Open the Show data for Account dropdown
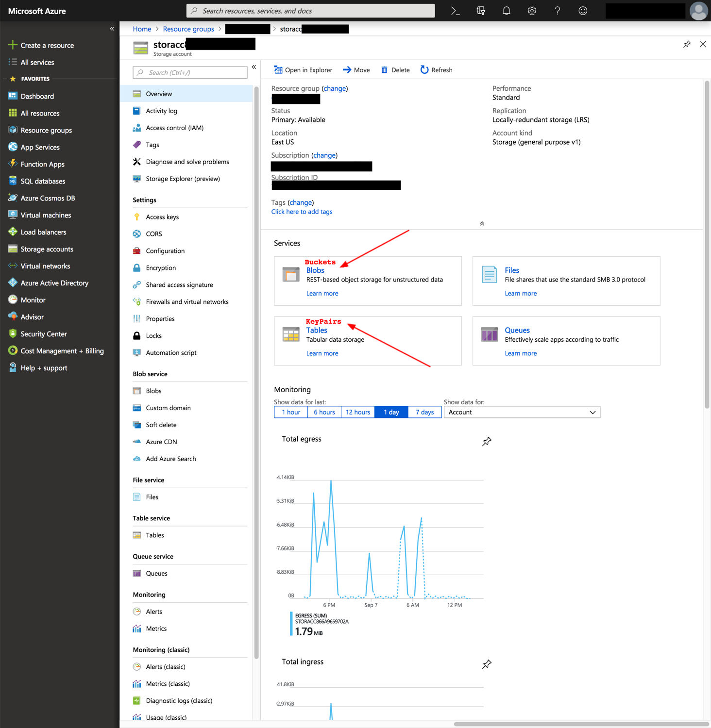 (x=522, y=412)
